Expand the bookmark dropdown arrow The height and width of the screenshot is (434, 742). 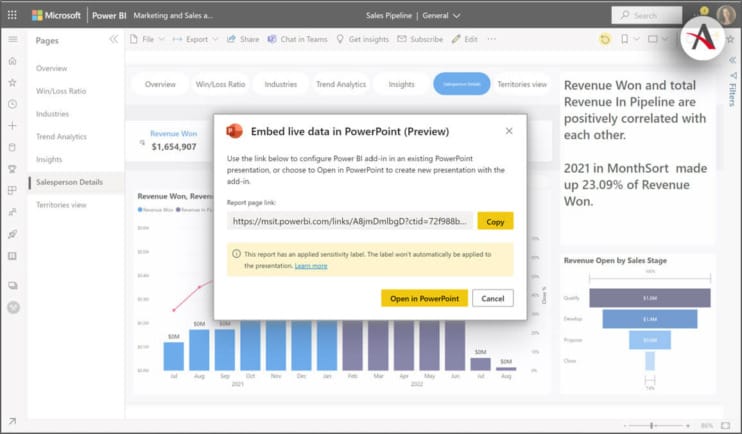[636, 39]
